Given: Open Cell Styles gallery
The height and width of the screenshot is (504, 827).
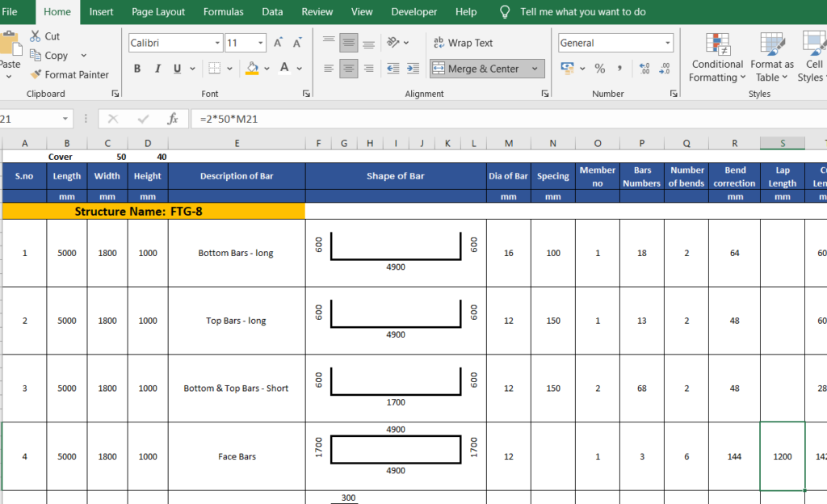Looking at the screenshot, I should point(812,57).
